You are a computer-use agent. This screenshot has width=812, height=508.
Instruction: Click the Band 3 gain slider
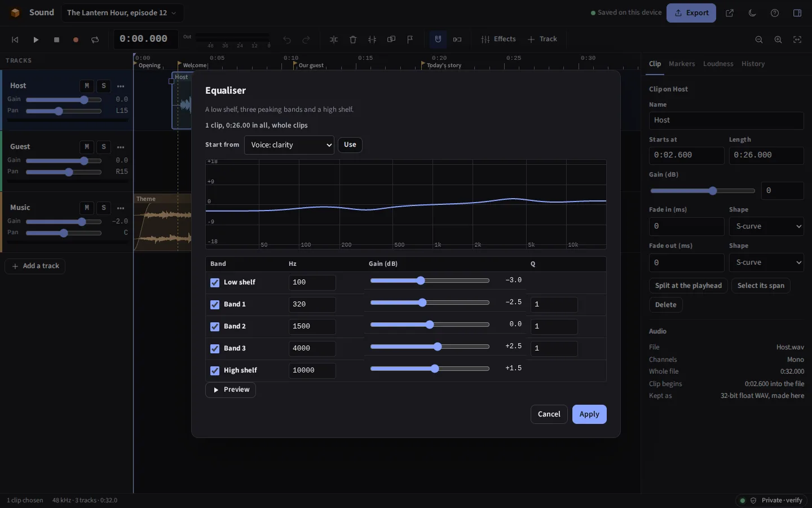430,347
